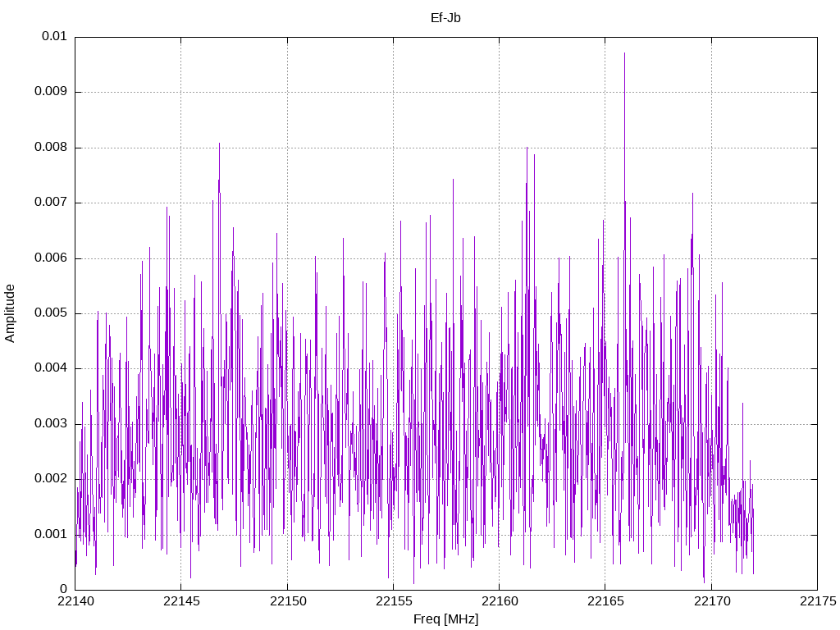This screenshot has height=630, width=840.
Task: Select the Amplitude y-axis label
Action: [x=10, y=313]
